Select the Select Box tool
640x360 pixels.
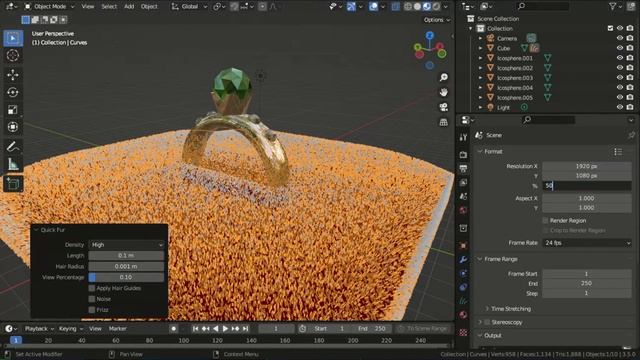13,38
